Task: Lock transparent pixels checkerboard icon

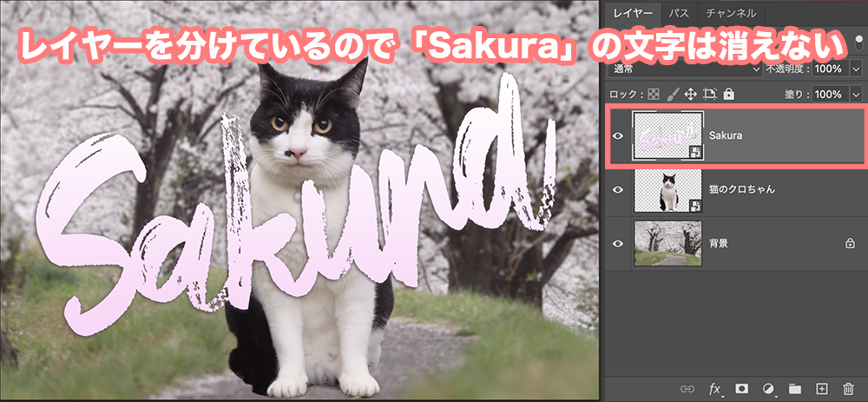Action: 654,94
